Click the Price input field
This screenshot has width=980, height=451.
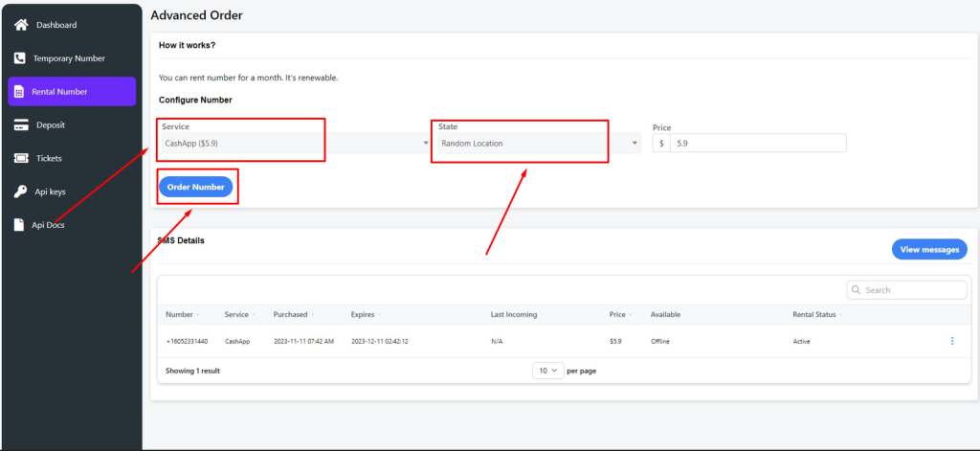click(757, 143)
